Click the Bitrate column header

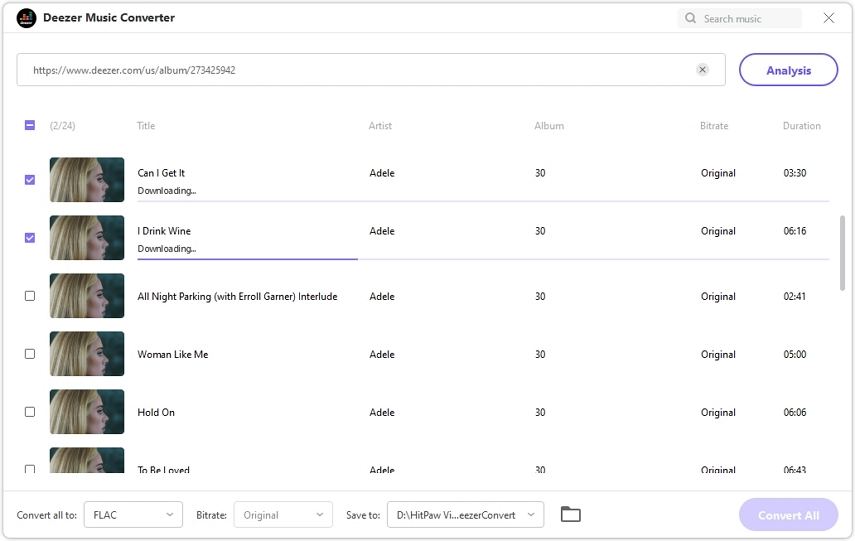point(714,125)
